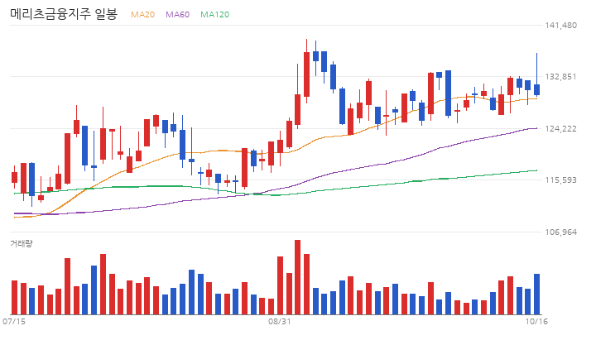Viewport: 596px width, 364px height.
Task: Select the MA60 legend label
Action: (177, 14)
